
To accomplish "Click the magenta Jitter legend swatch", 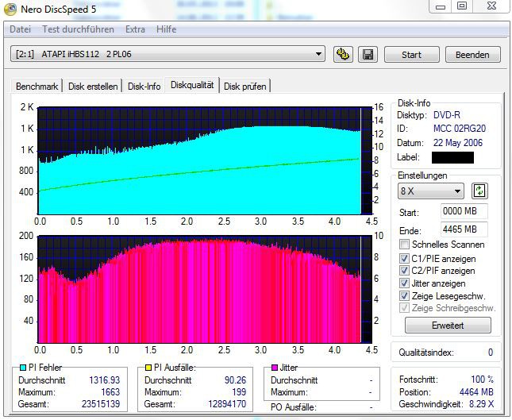I will click(275, 368).
